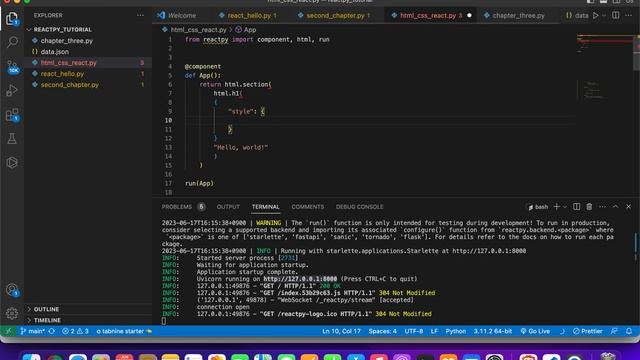Viewport: 640px width, 360px height.
Task: Click Explorer more actions ellipsis
Action: pos(140,15)
